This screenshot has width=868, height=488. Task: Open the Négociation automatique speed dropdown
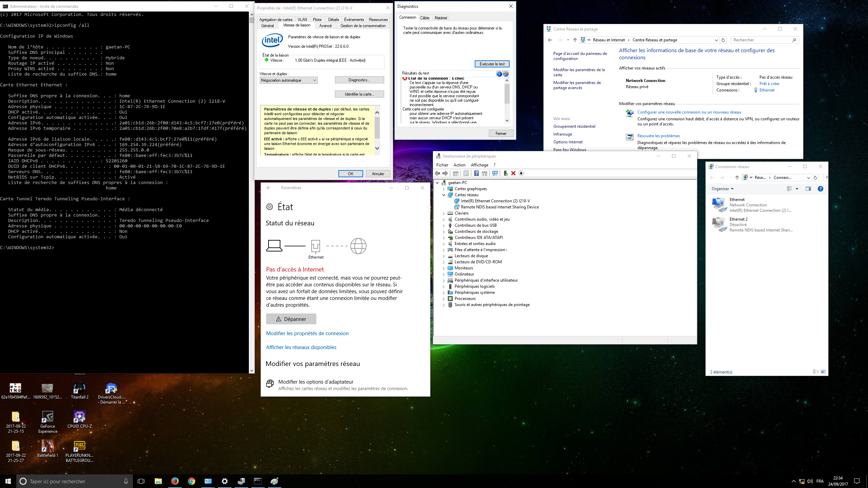click(x=289, y=80)
